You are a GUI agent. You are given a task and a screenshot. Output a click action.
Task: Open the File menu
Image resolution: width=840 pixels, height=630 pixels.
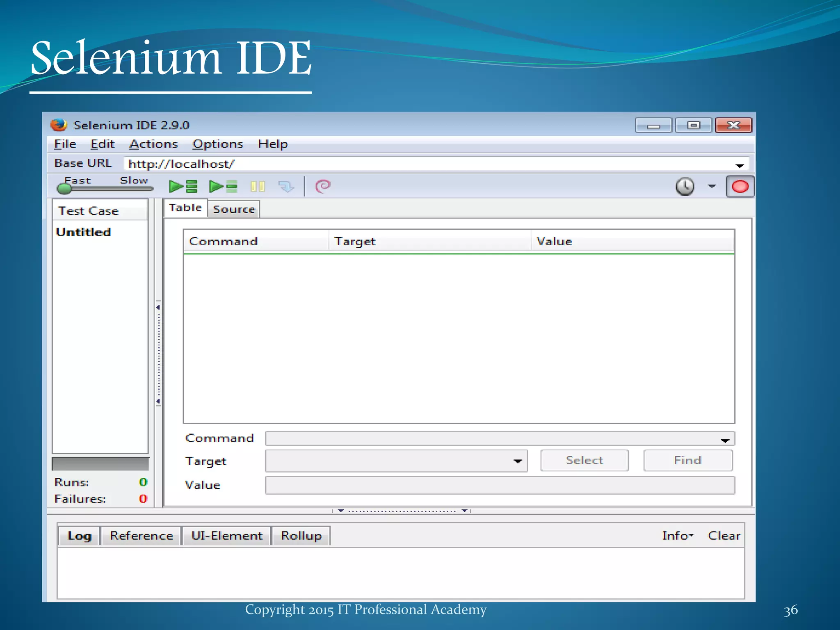tap(65, 144)
